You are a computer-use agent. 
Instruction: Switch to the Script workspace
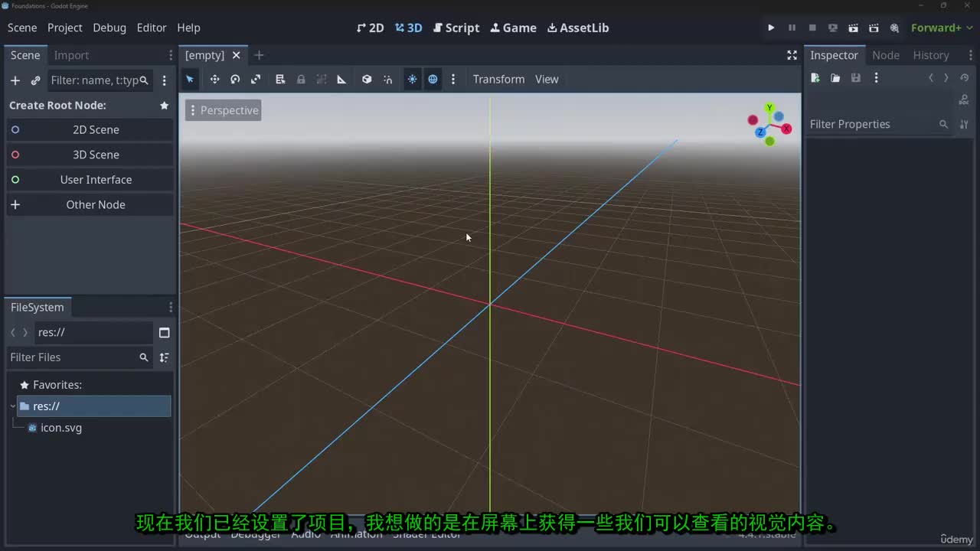point(456,28)
